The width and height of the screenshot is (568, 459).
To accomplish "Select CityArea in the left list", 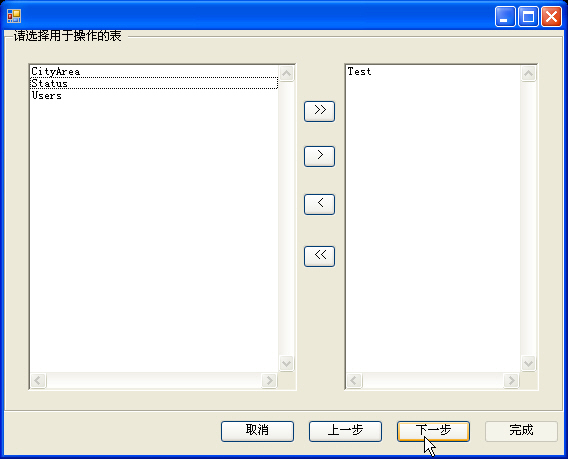I will pos(154,71).
